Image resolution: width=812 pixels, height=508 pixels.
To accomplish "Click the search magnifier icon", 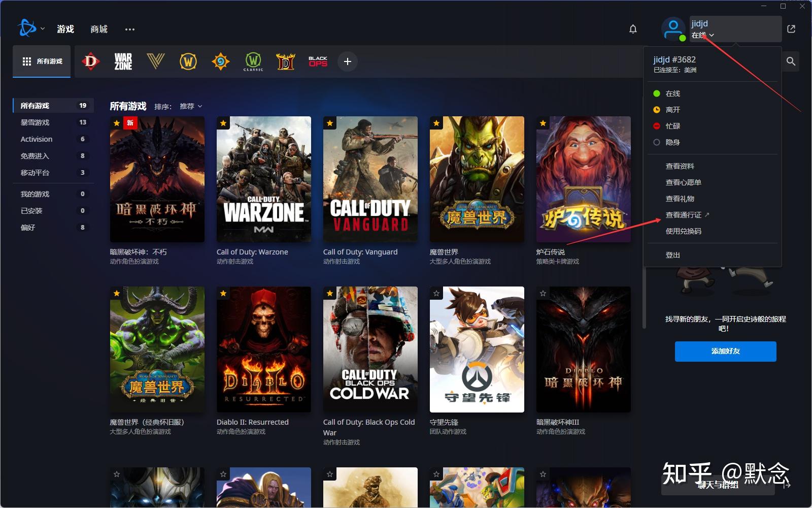I will click(x=791, y=61).
